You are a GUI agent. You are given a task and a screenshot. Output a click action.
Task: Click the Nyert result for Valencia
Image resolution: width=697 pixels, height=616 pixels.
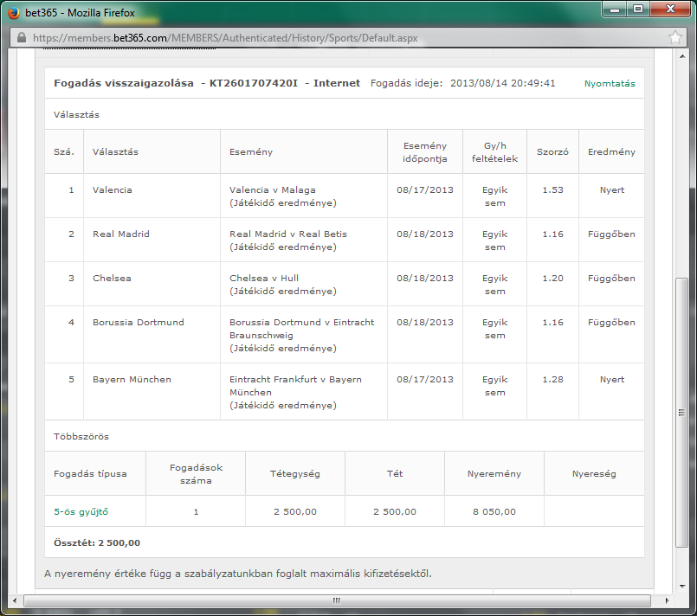tap(611, 190)
